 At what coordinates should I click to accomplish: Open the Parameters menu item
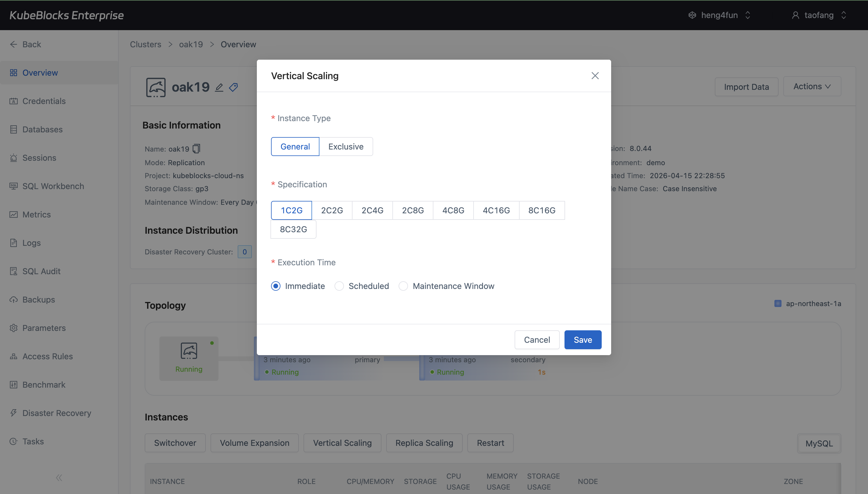point(44,328)
